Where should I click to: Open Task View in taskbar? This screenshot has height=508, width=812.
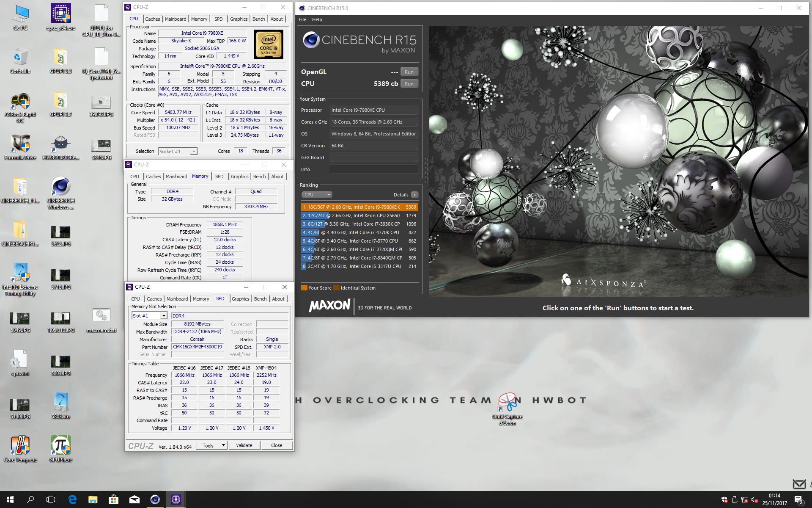(51, 500)
